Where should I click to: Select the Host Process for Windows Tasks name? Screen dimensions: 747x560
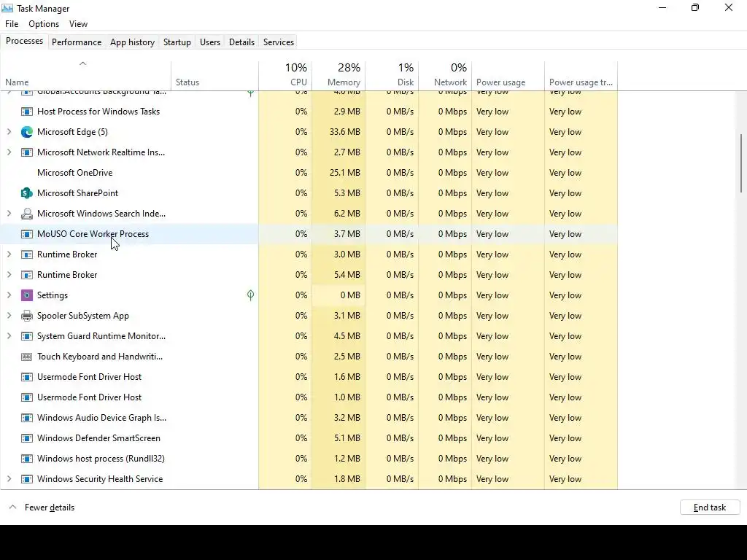click(x=98, y=112)
